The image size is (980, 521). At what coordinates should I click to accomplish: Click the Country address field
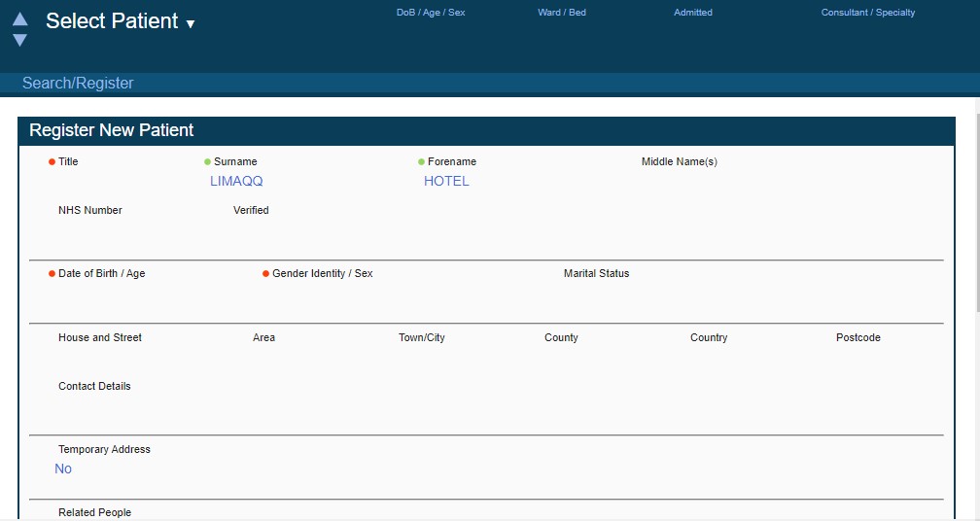click(x=709, y=337)
